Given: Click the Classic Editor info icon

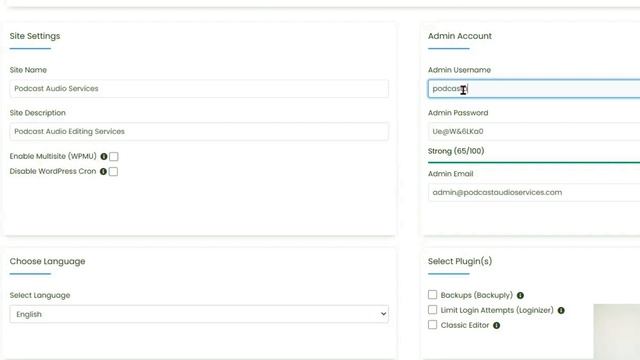Looking at the screenshot, I should coord(496,325).
